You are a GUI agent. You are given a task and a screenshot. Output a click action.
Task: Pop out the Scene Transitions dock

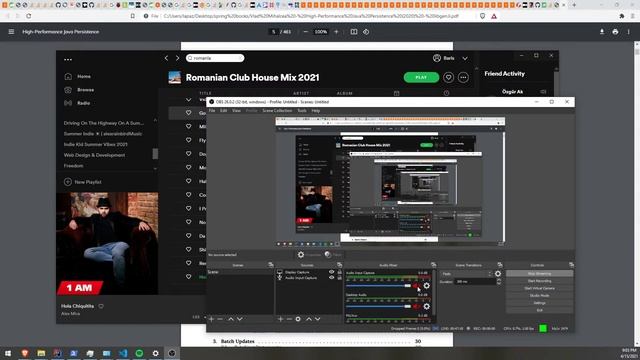coord(500,265)
